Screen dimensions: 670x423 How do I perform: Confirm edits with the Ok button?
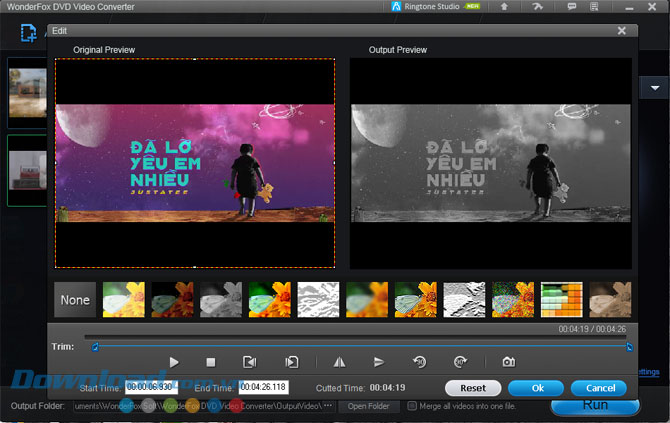(x=536, y=388)
